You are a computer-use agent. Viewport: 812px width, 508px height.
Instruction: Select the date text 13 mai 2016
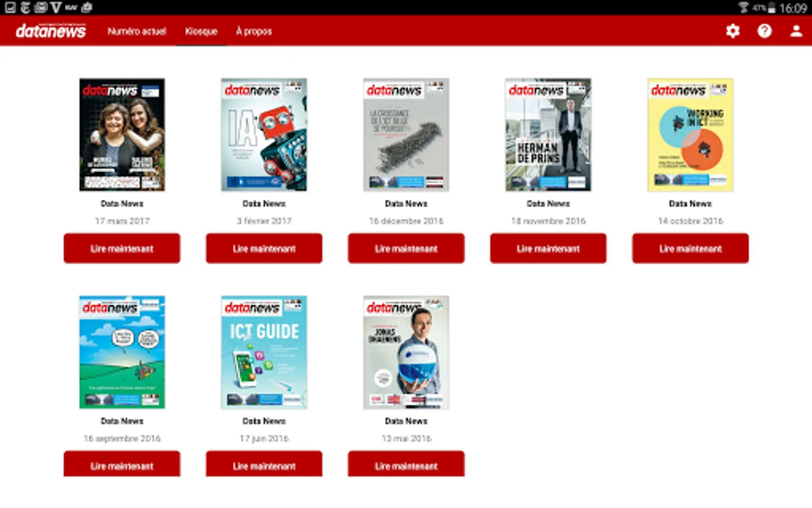tap(406, 438)
